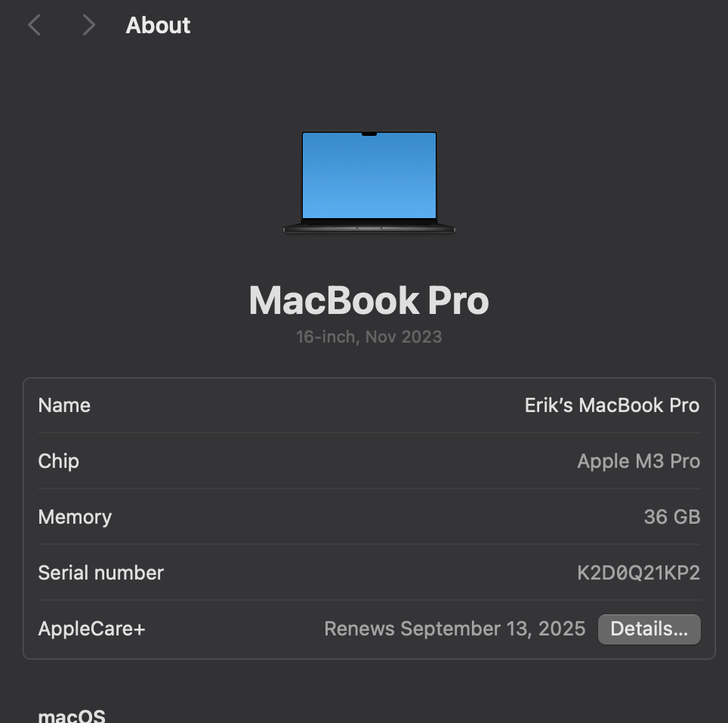Click the Chip row label
This screenshot has width=728, height=723.
coord(58,461)
